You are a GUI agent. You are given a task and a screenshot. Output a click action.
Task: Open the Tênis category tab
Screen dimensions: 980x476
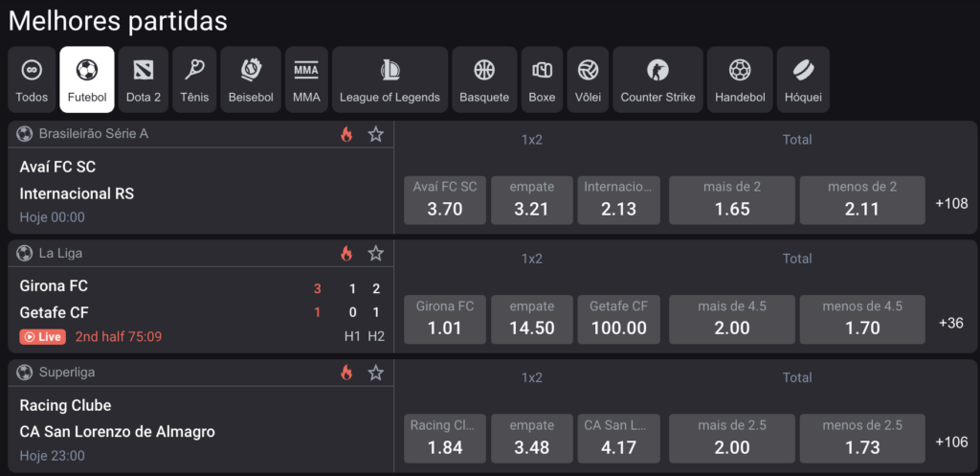click(194, 79)
